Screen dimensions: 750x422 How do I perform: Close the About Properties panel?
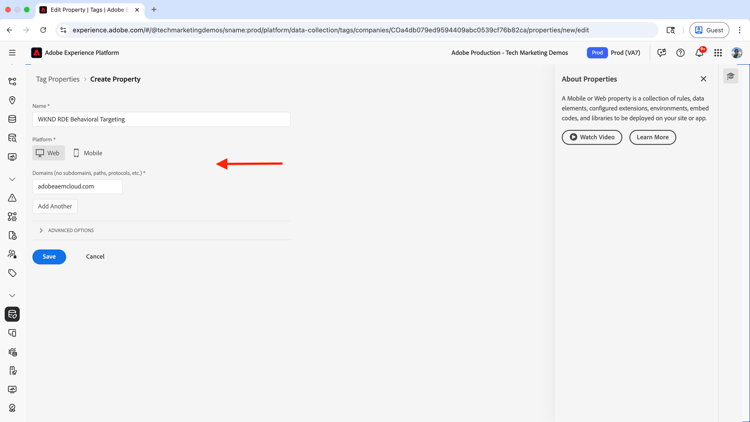[x=703, y=79]
